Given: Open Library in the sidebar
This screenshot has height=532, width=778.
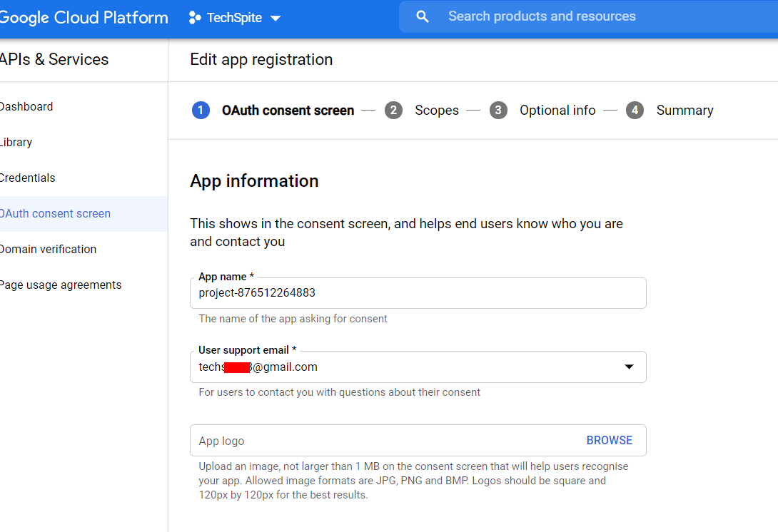Looking at the screenshot, I should (16, 143).
